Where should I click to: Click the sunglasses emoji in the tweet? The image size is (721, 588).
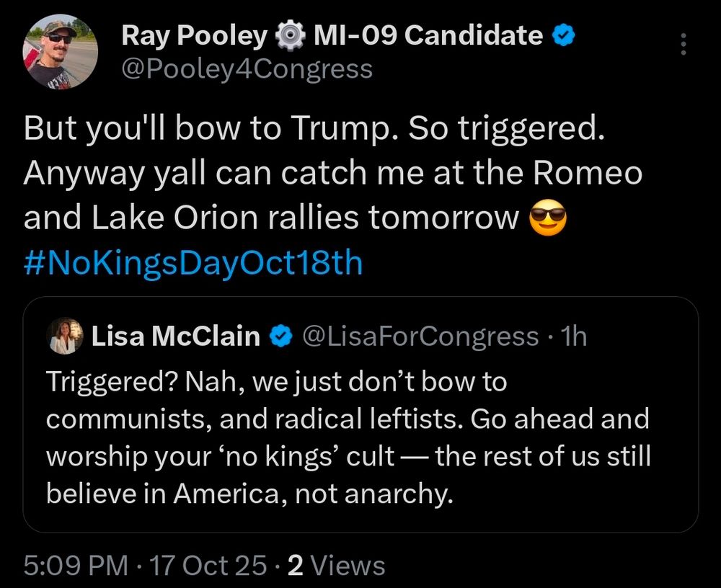(x=548, y=219)
